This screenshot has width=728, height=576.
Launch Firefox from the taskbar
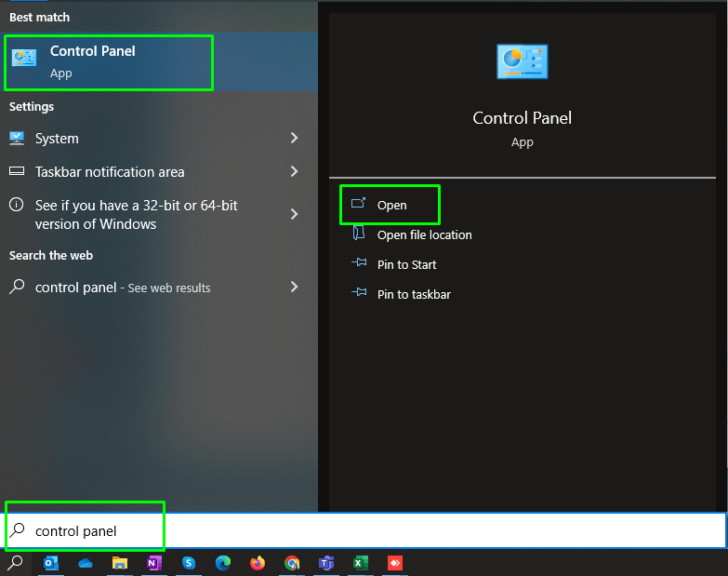258,563
